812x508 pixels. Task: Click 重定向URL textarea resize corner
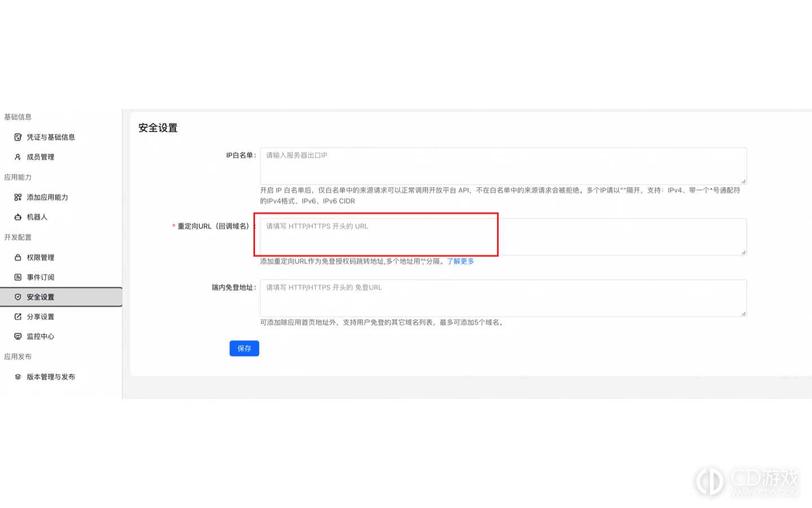pyautogui.click(x=743, y=252)
